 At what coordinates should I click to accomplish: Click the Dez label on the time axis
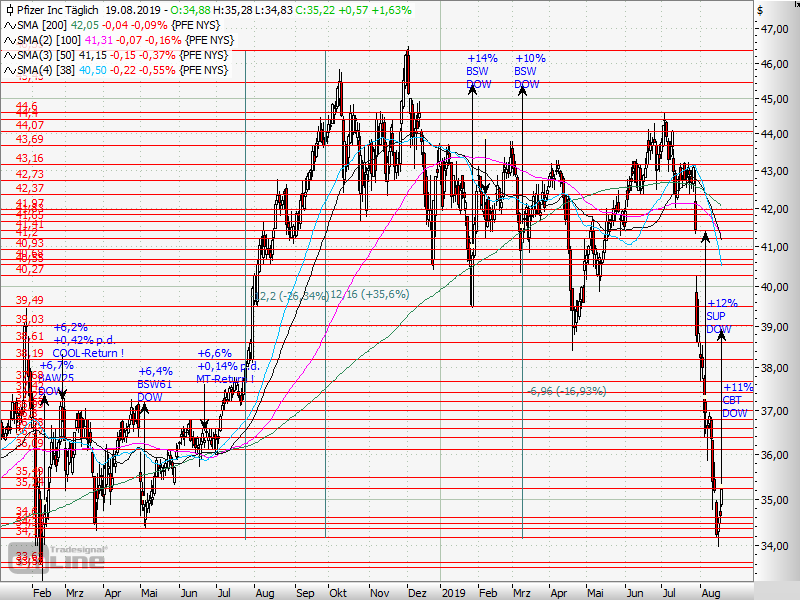click(417, 593)
